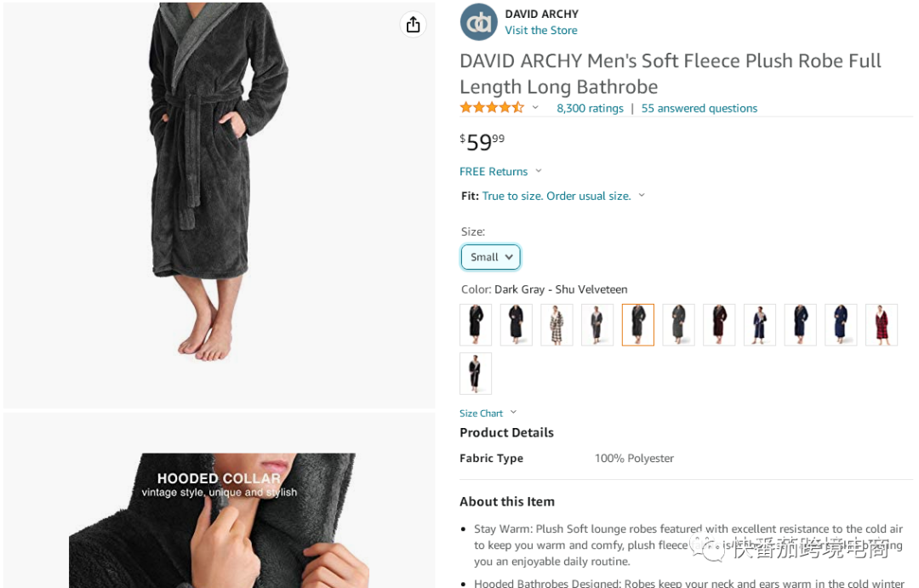Click the main full-length robe photo
Viewport: 919px width, 588px height.
click(219, 204)
